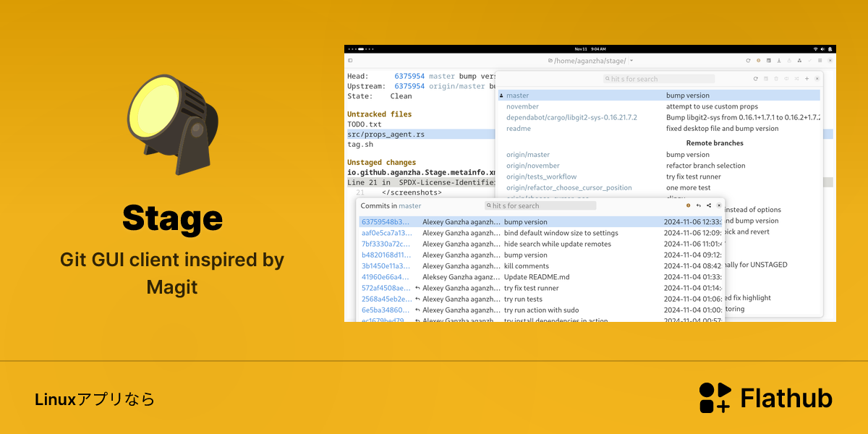
Task: Open the Nov 11 9:04 AM clock menu
Action: (590, 49)
